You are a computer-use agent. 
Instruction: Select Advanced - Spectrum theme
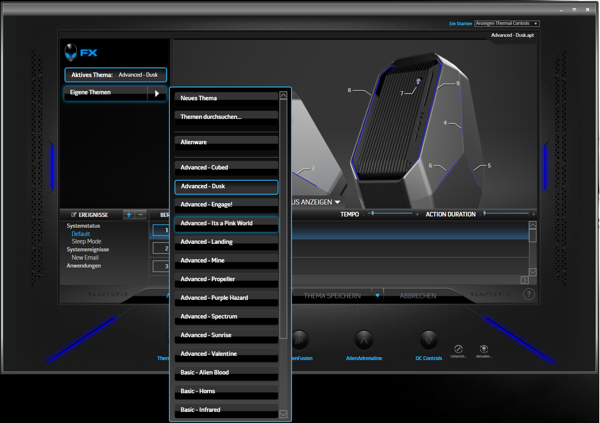click(x=226, y=317)
